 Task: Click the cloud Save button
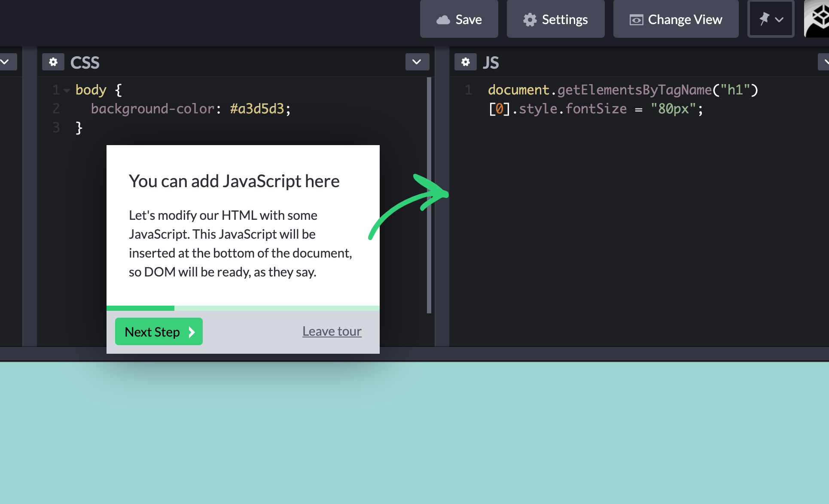(459, 19)
